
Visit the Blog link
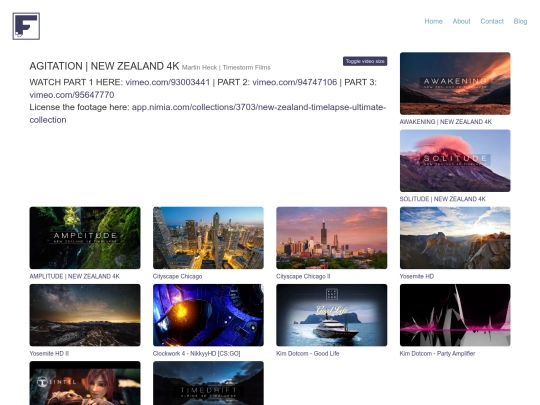(520, 21)
